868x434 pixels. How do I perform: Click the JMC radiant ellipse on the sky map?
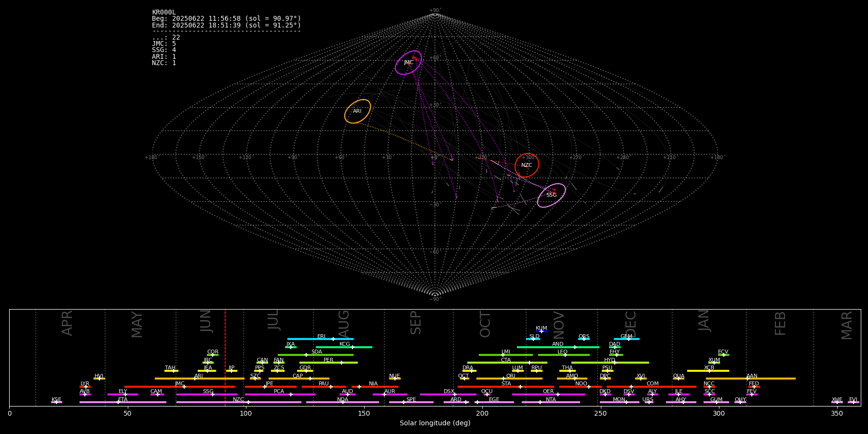click(408, 63)
